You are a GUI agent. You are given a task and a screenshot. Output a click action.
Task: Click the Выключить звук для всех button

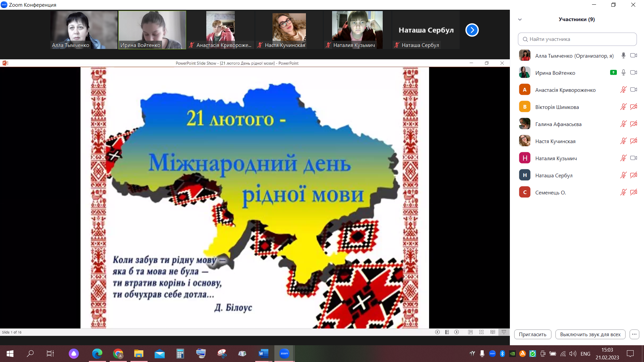(x=590, y=334)
